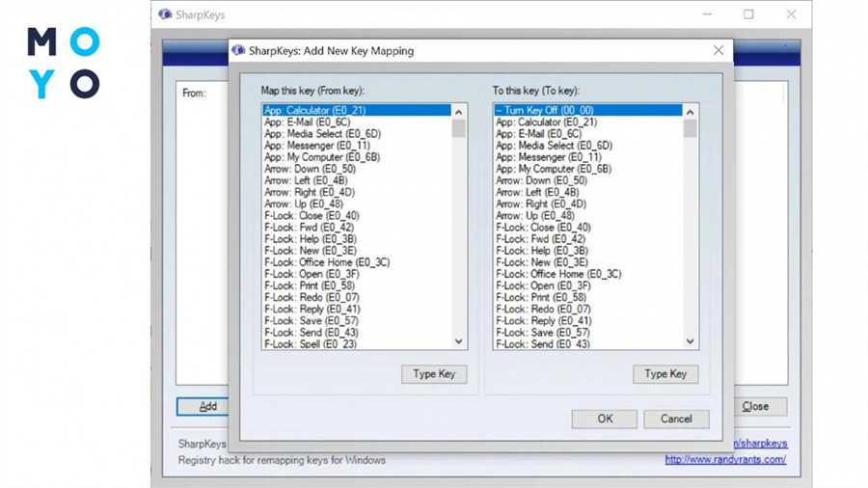Select F-Lock: Print in From key list
The height and width of the screenshot is (488, 868).
(310, 285)
